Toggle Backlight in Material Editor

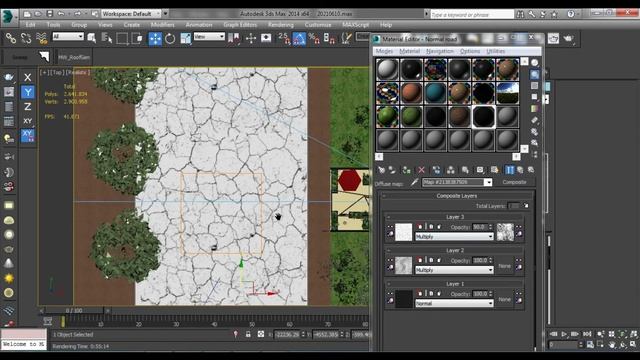(534, 74)
